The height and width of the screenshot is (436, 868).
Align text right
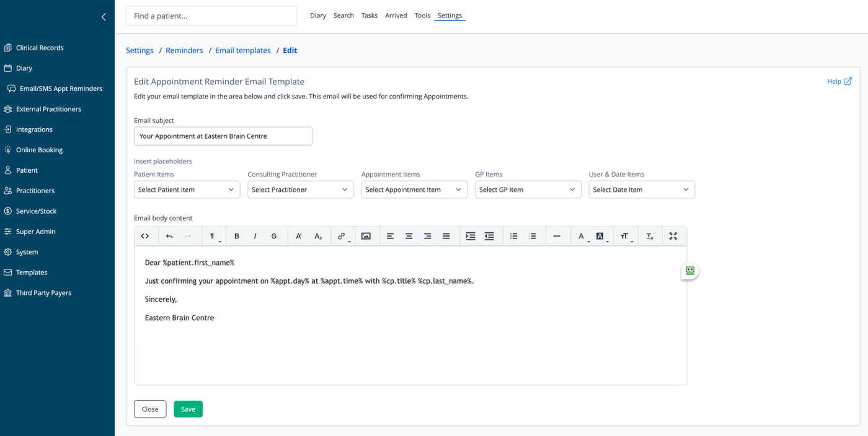pyautogui.click(x=427, y=236)
